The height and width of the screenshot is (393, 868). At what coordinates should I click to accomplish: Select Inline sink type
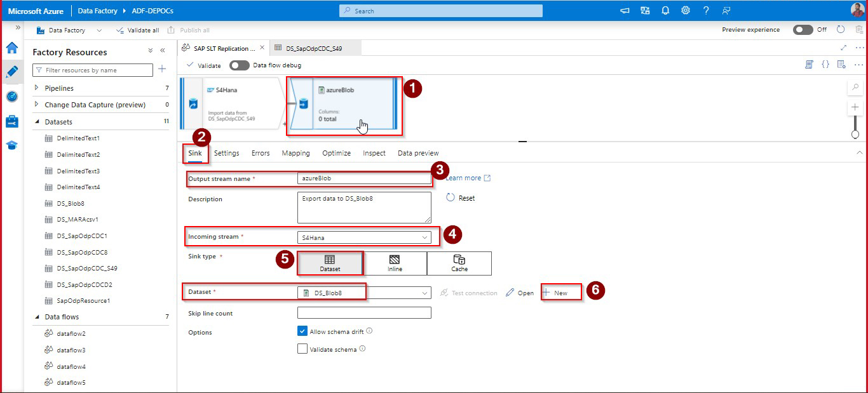coord(395,263)
